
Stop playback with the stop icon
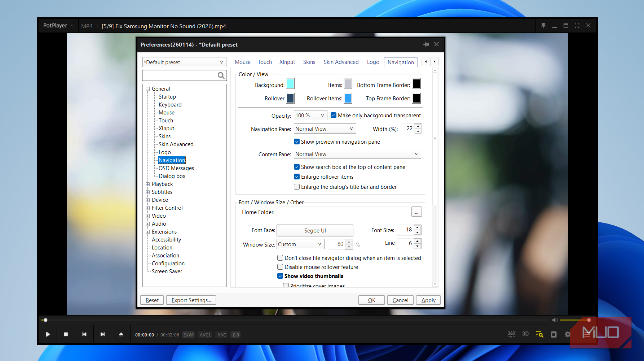pos(66,334)
